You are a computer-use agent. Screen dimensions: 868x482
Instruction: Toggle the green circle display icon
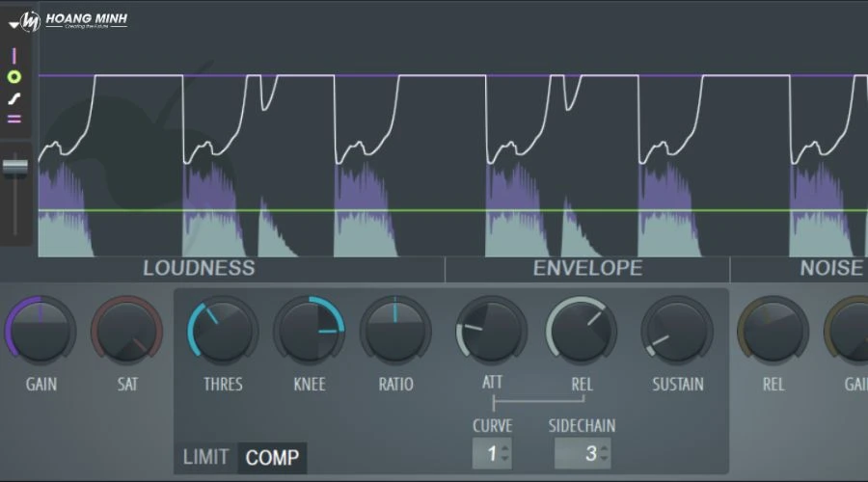[x=14, y=77]
